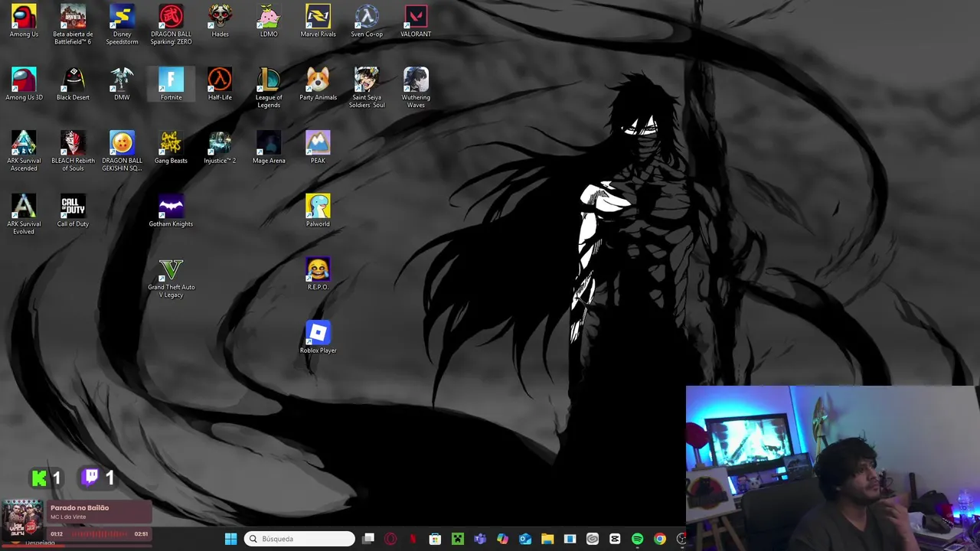The image size is (980, 551).
Task: Click the Parado no Bailão album cover
Action: (x=21, y=520)
